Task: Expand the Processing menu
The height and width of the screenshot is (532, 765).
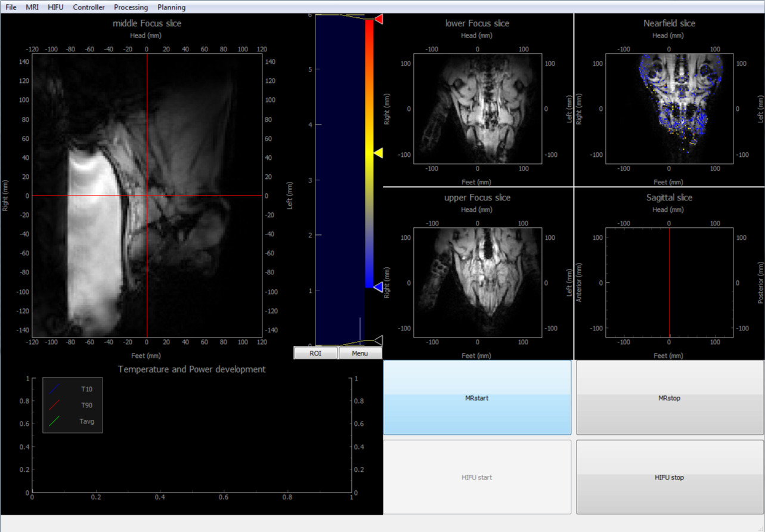Action: [131, 7]
